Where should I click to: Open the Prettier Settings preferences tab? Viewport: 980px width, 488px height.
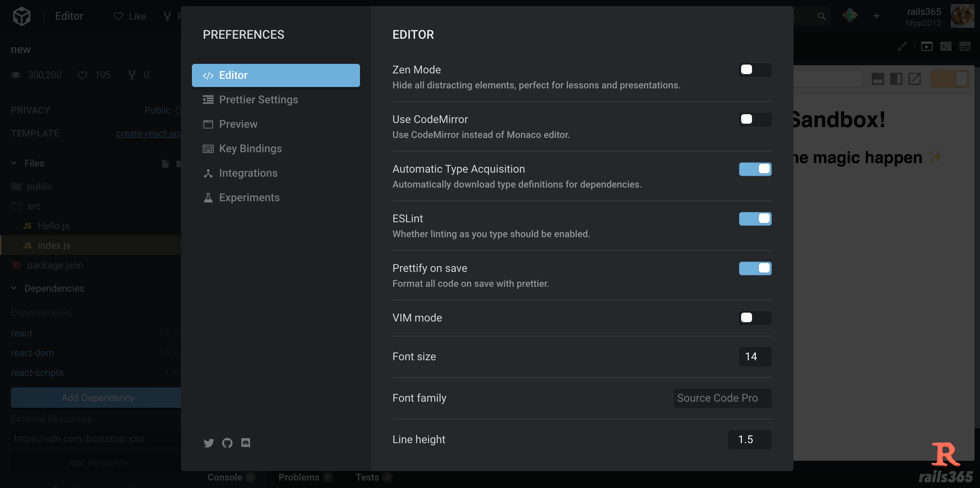point(258,100)
